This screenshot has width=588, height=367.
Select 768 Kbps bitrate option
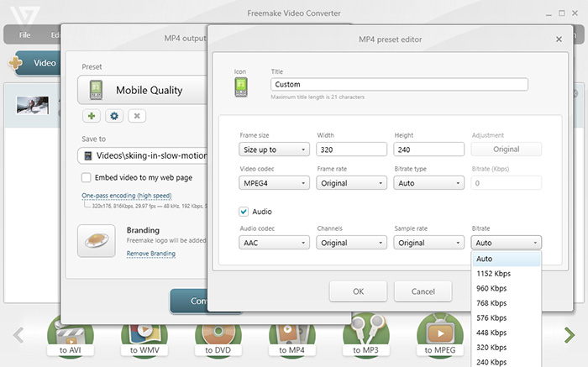pos(506,303)
